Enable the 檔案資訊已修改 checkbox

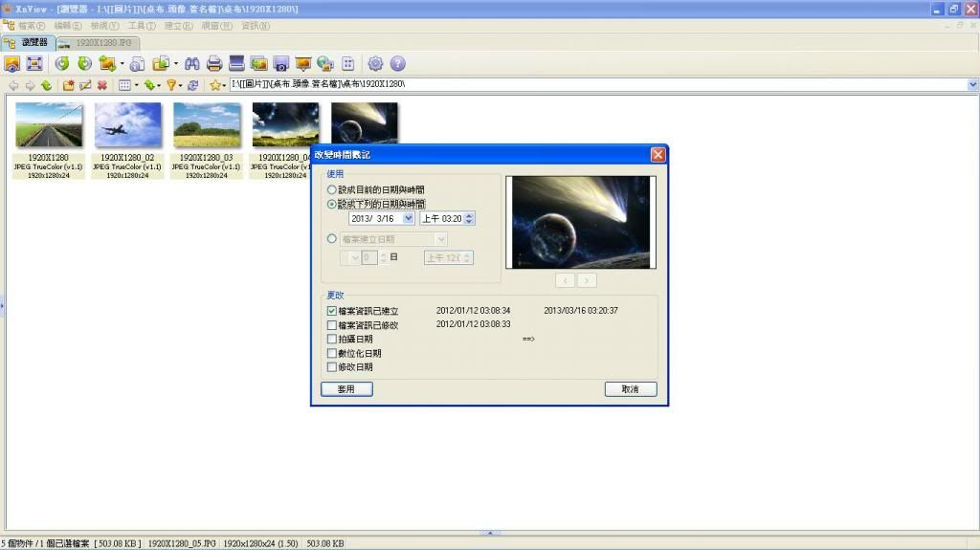[x=332, y=325]
